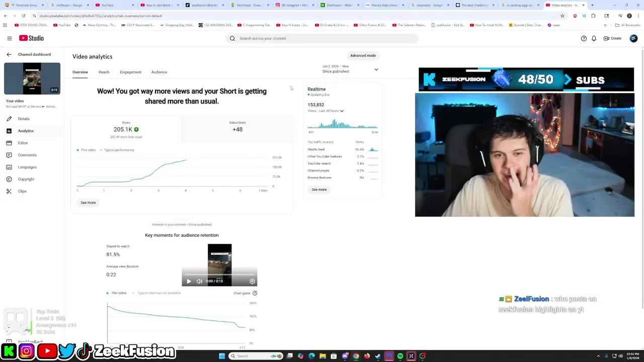Open Analytics in the video sidebar
Screen dimensions: 644x362
click(x=26, y=131)
